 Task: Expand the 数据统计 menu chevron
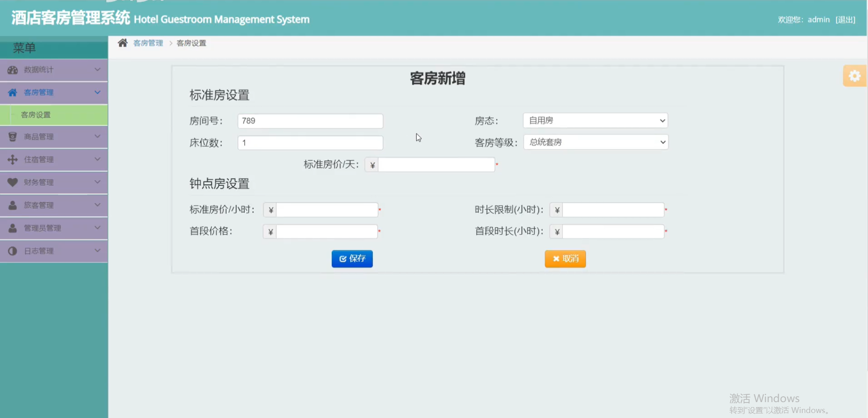coord(97,70)
